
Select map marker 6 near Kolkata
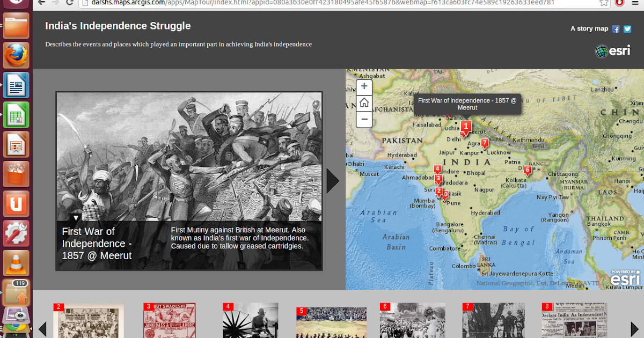[x=527, y=171]
